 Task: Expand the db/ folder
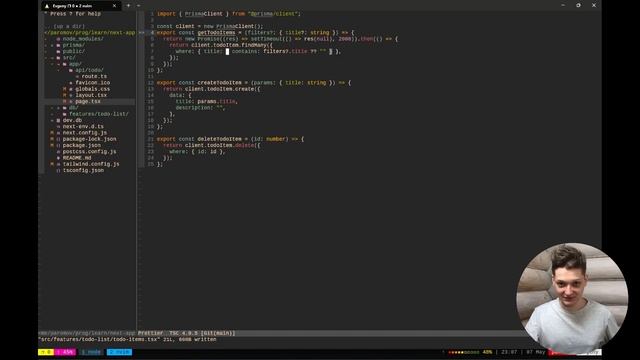(73, 108)
